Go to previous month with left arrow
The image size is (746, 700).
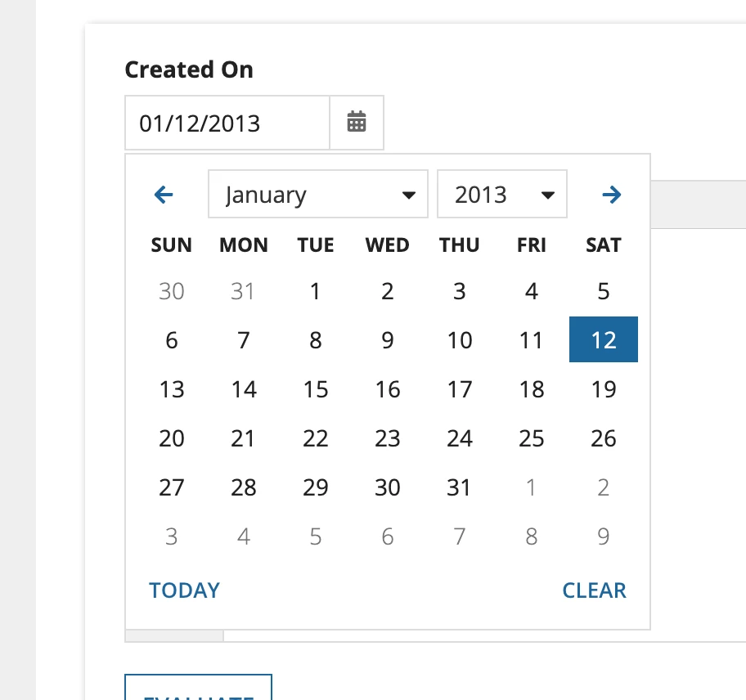[x=164, y=195]
